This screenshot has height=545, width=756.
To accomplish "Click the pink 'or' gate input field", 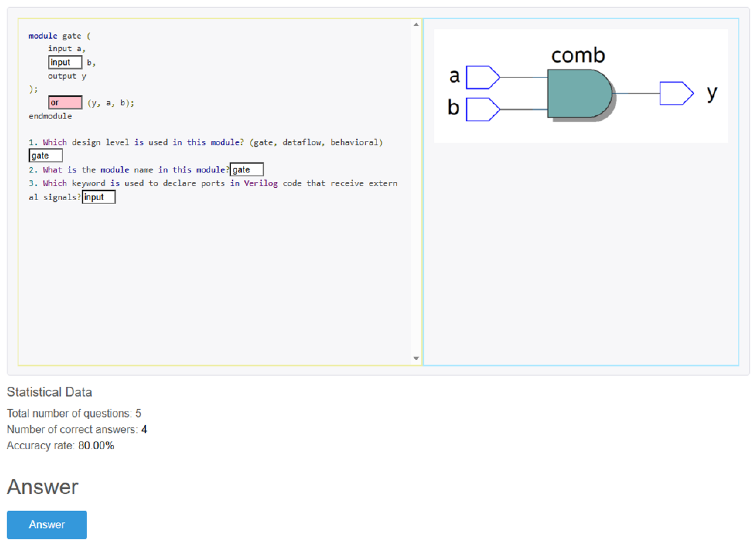I will pyautogui.click(x=65, y=102).
